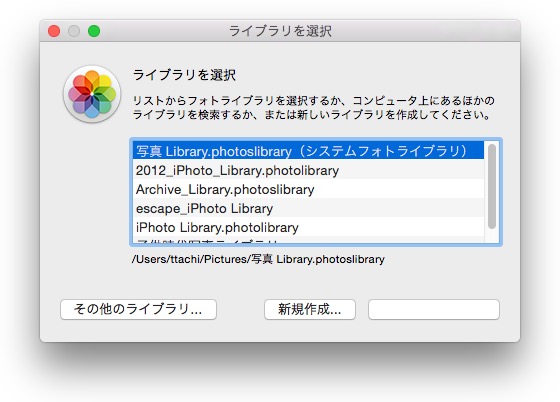
Task: Click description line starting with ライブラリを検索
Action: (311, 115)
